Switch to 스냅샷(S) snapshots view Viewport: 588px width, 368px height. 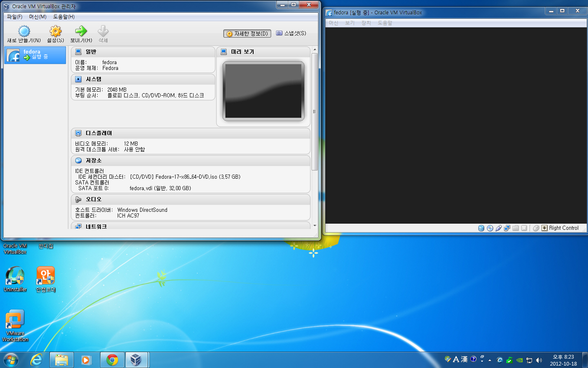pos(291,33)
